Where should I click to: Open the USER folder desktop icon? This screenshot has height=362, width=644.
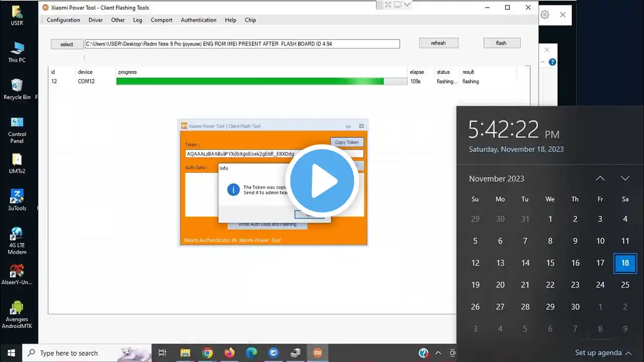pos(17,16)
